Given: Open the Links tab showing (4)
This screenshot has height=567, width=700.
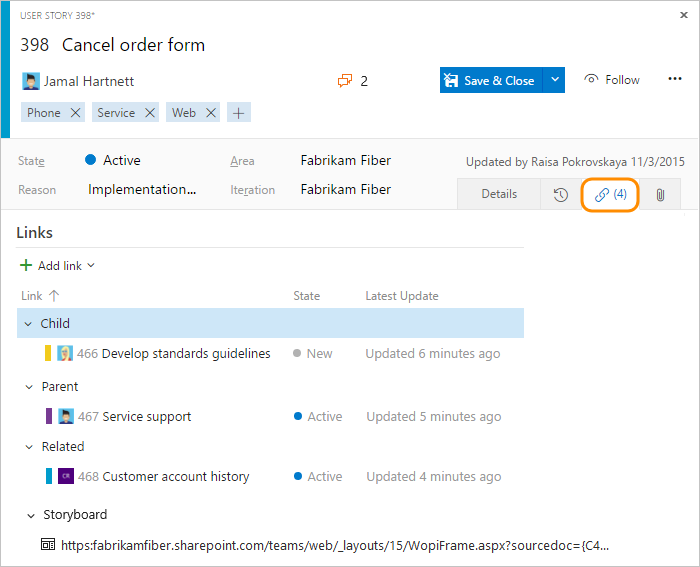Looking at the screenshot, I should pos(610,194).
